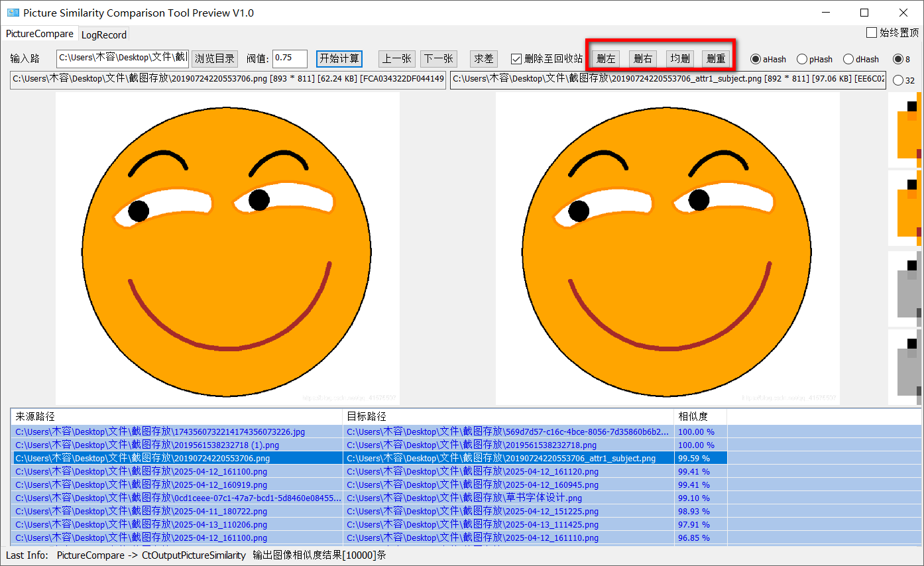
Task: Click the 浏览目录 browse button
Action: point(215,58)
